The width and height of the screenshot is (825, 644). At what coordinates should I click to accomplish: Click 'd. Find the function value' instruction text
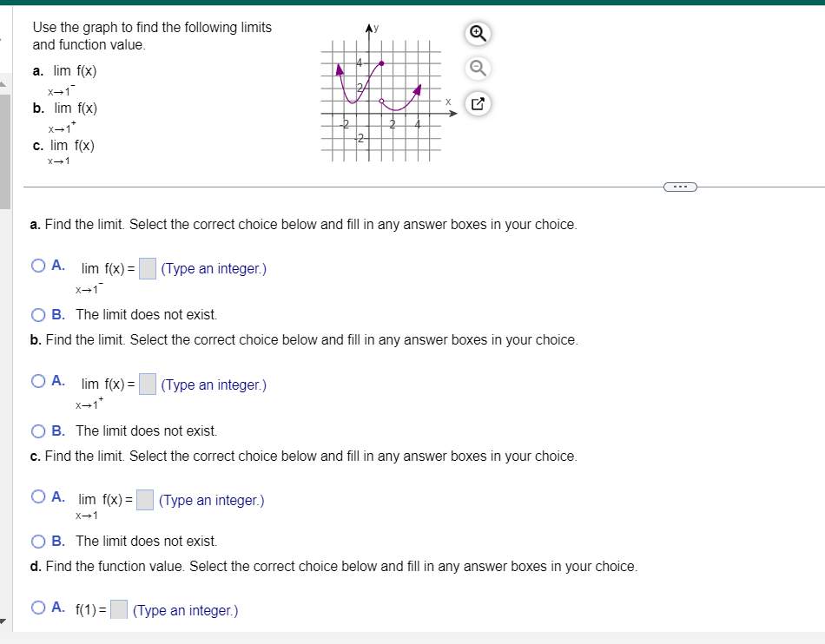[x=333, y=567]
